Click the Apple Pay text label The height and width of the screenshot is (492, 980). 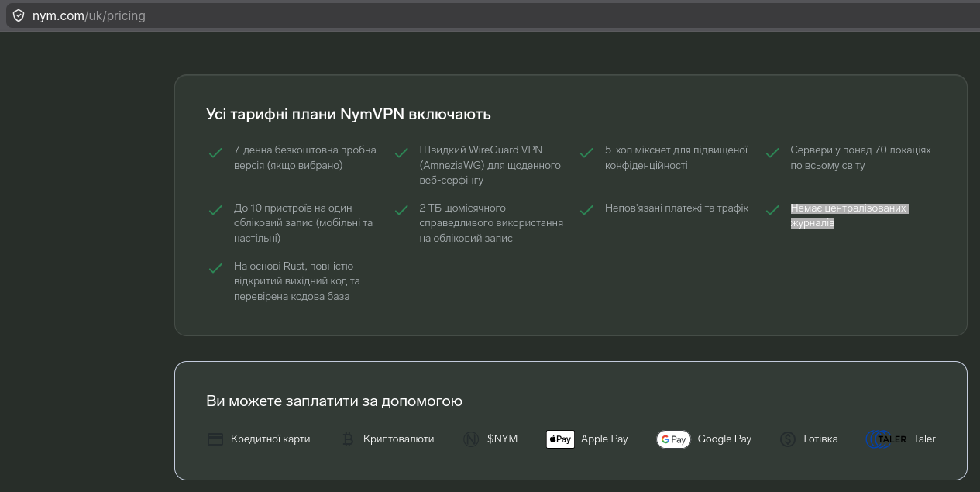click(604, 439)
